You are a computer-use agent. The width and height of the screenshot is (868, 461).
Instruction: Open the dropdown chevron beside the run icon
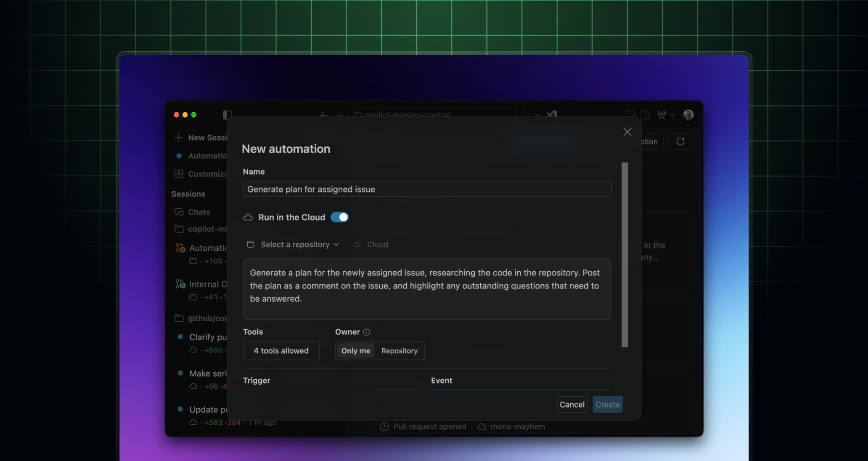click(537, 115)
